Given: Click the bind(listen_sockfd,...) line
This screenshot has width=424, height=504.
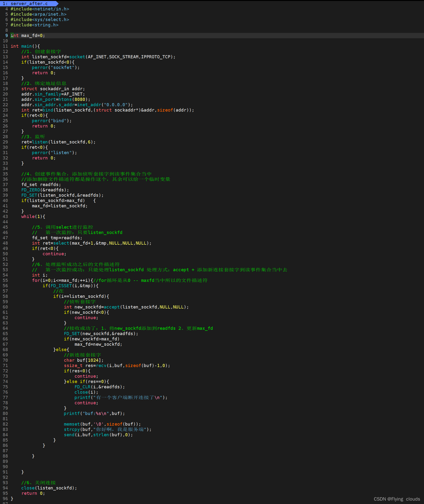Looking at the screenshot, I should tap(108, 110).
